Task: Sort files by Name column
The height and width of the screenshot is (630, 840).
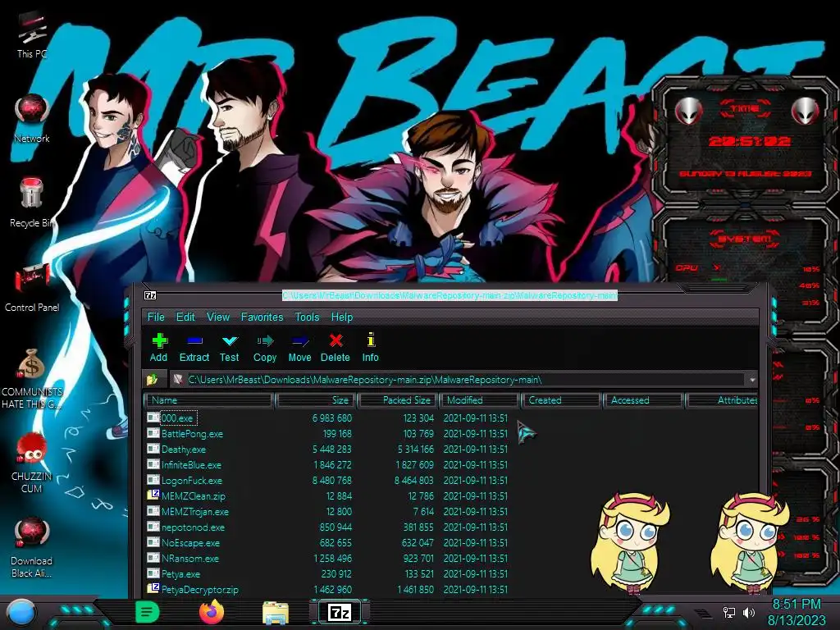Action: click(x=209, y=400)
